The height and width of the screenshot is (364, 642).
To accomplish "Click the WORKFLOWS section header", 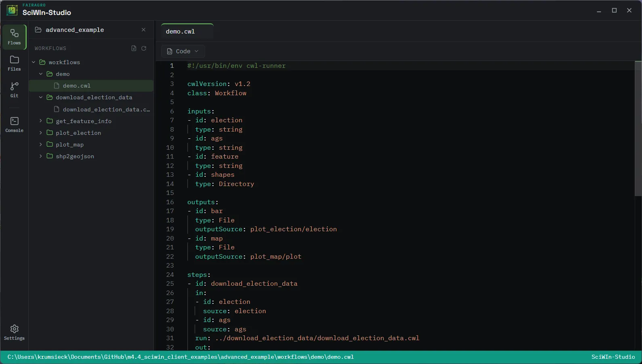I will tap(50, 48).
